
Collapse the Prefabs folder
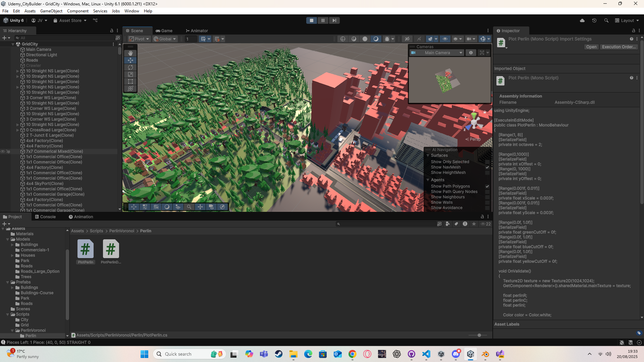coord(8,282)
